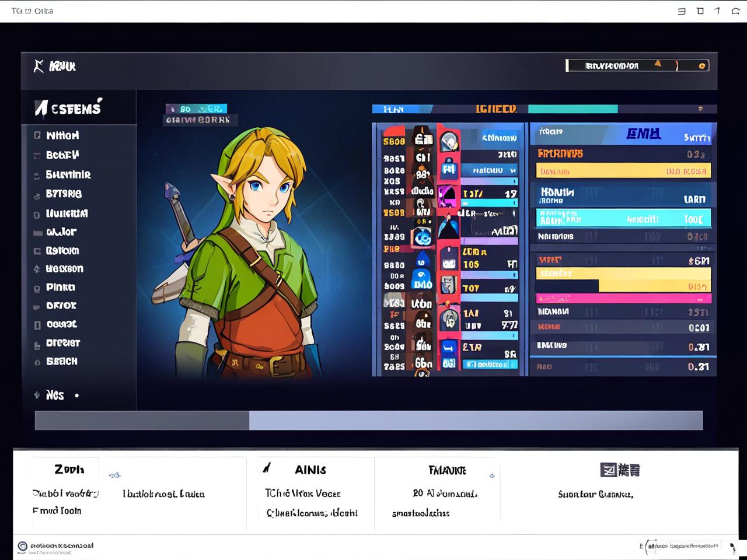Screen dimensions: 747x560
Task: Click the square window control icon in the title bar
Action: tap(700, 10)
